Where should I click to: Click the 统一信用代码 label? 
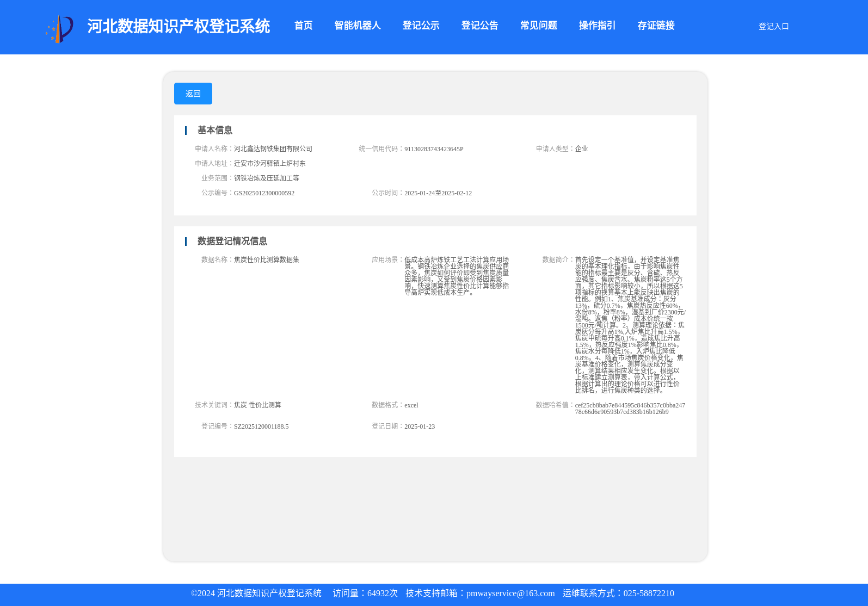381,149
